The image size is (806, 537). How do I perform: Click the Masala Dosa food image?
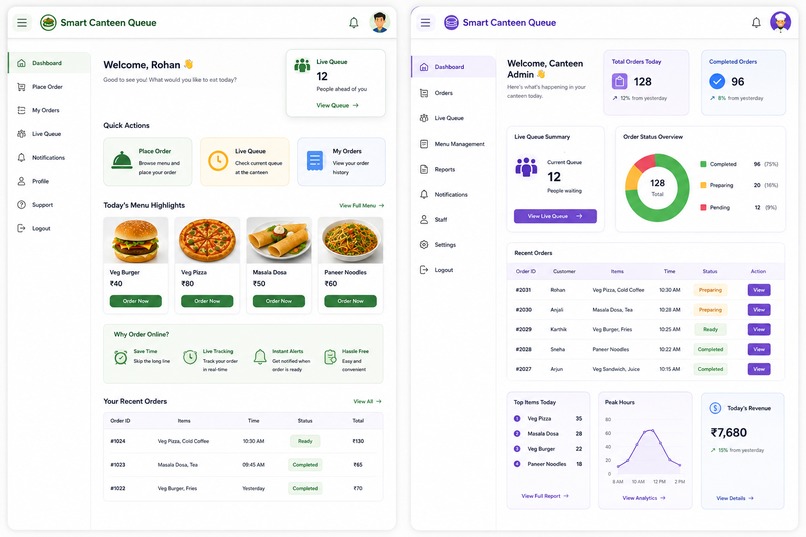[x=279, y=240]
